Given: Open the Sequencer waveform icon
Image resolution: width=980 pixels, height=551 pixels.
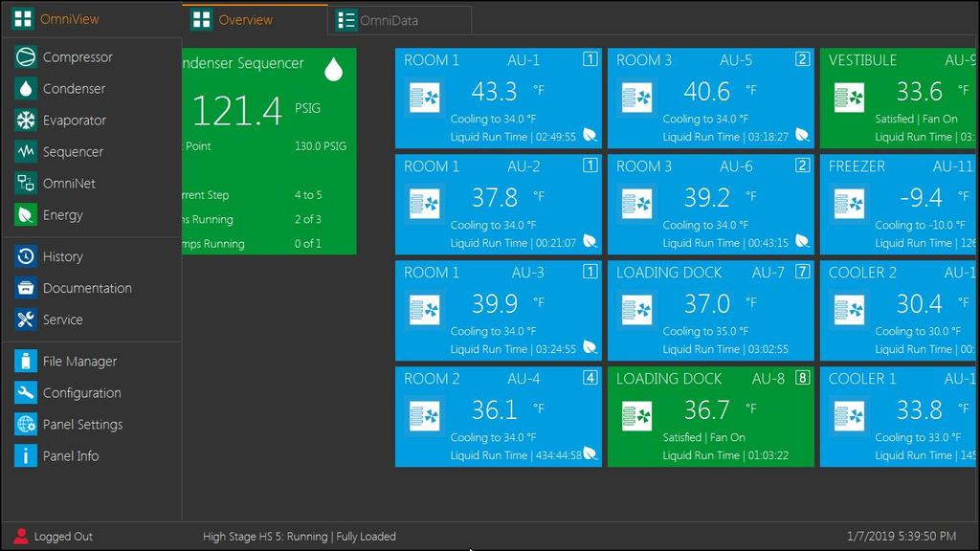Looking at the screenshot, I should point(26,152).
